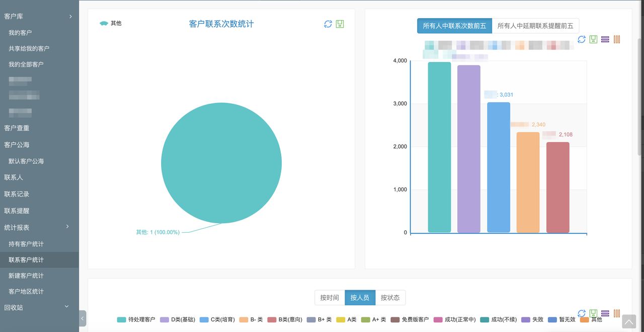
Task: Toggle the 其他 legend on pie chart
Action: [110, 23]
